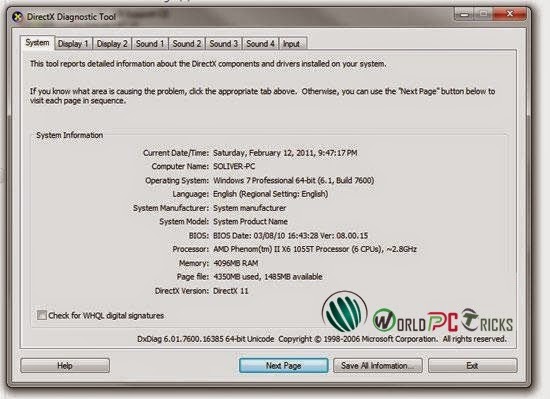The width and height of the screenshot is (550, 399).
Task: Click the 'System Product Name' model value
Action: click(250, 222)
